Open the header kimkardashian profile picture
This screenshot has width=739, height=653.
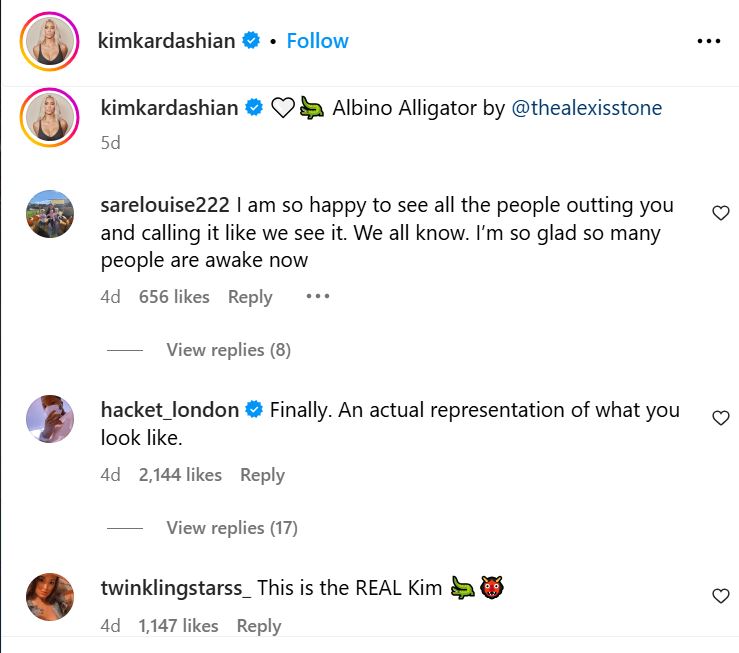pyautogui.click(x=48, y=41)
